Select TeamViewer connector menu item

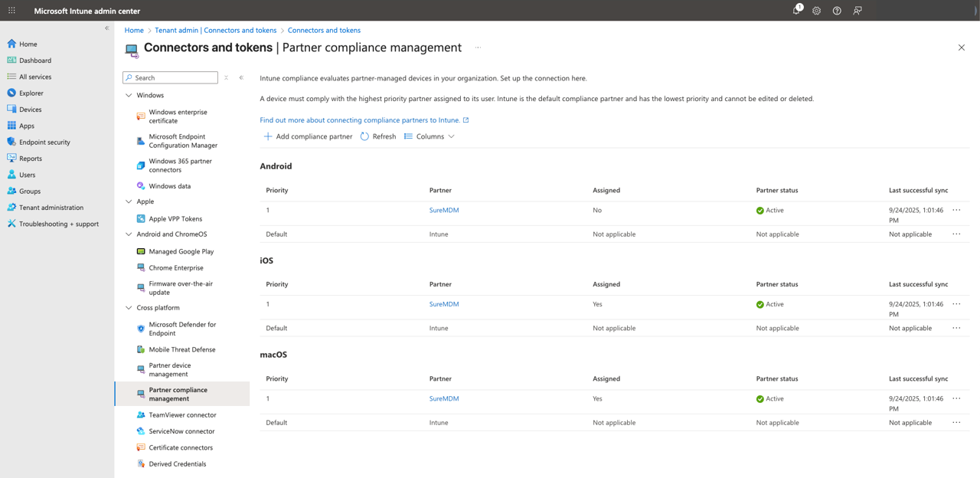(x=182, y=415)
